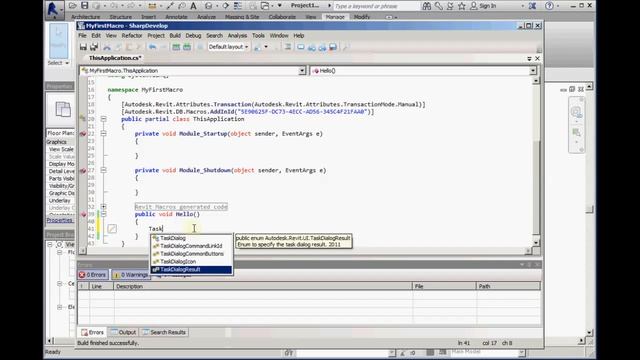Collapse the Module_Shutdown method fold marker
Image resolution: width=640 pixels, height=360 pixels.
tap(104, 170)
